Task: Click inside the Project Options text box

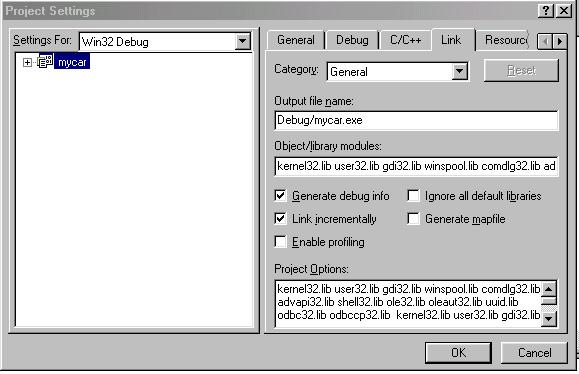Action: [x=408, y=303]
